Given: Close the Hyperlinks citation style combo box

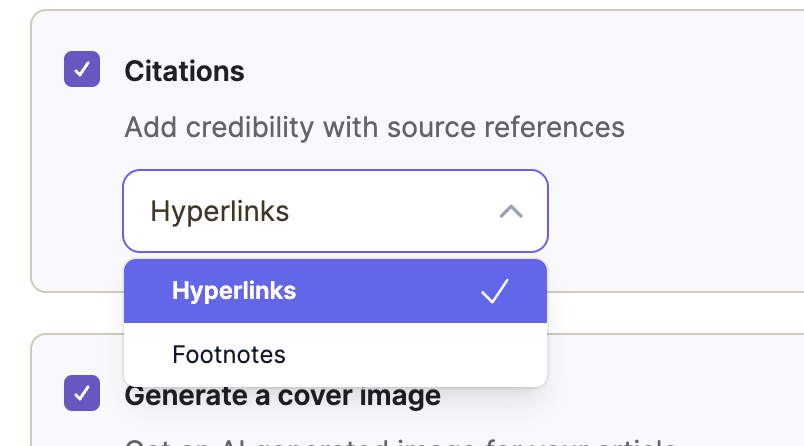Looking at the screenshot, I should pos(335,211).
